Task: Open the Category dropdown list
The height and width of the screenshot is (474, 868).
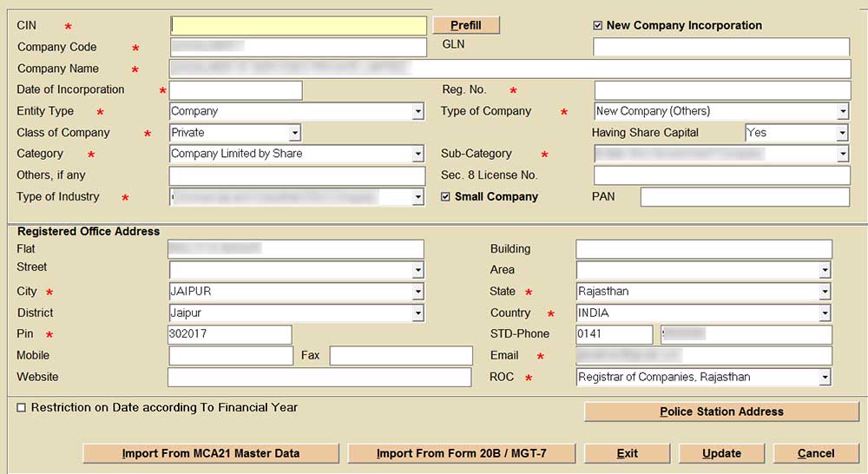Action: pyautogui.click(x=418, y=155)
